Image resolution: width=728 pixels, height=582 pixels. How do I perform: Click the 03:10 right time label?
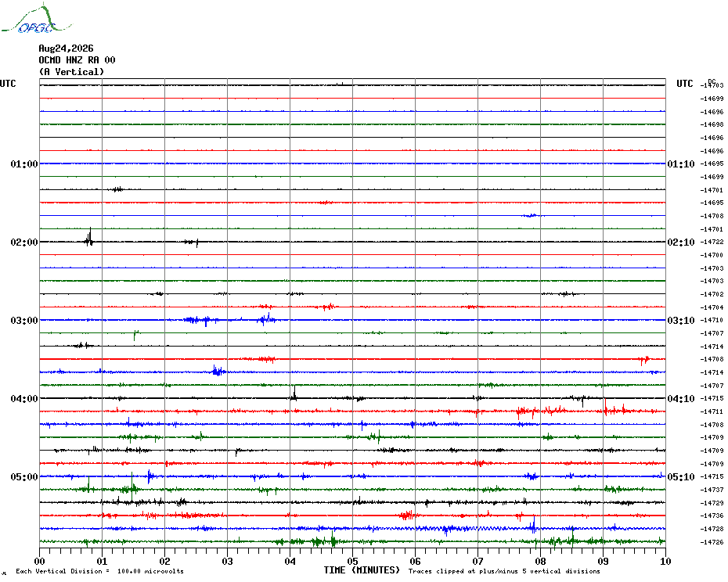pyautogui.click(x=681, y=320)
